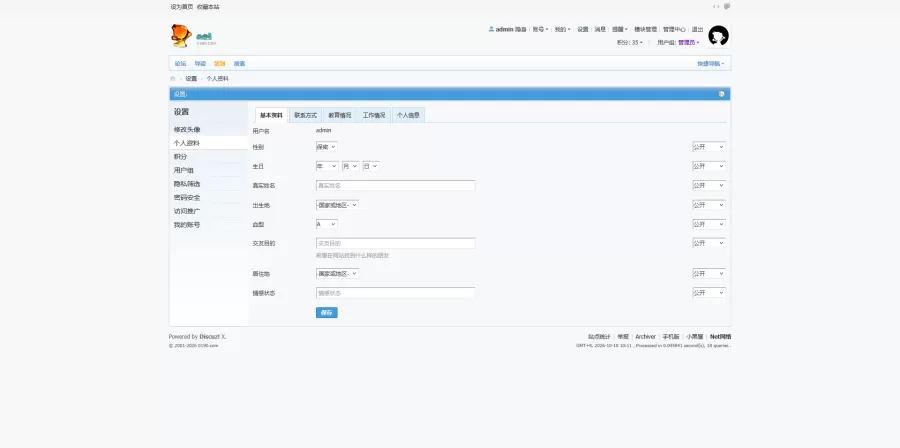Open privacy dropdown for 真实姓名 row
The height and width of the screenshot is (448, 900).
point(708,185)
